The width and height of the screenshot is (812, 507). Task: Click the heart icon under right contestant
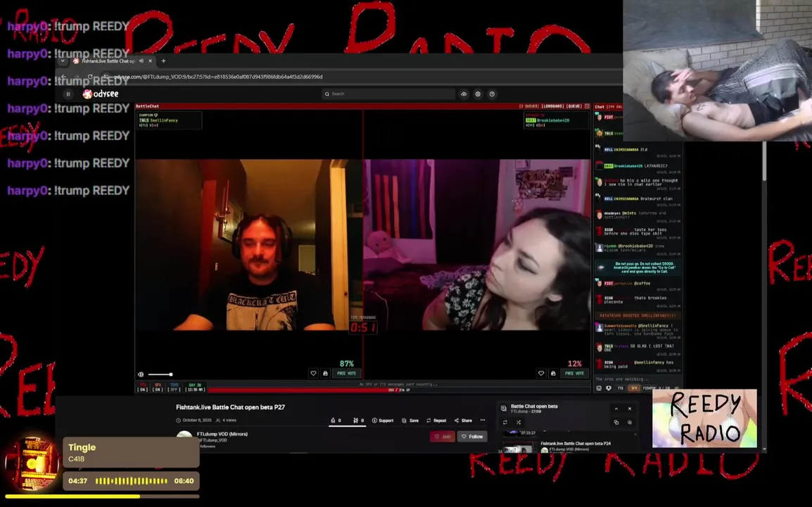[x=541, y=373]
